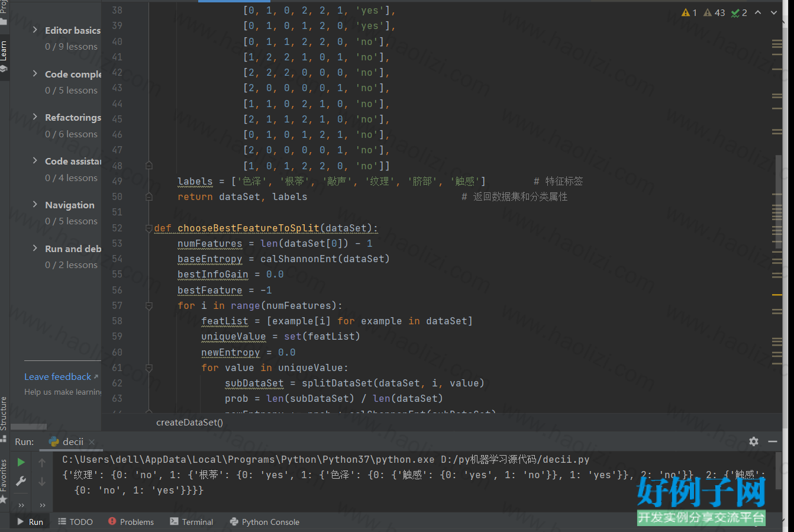Click the bright yellow marker in error stripe
The image size is (794, 532).
click(x=777, y=294)
